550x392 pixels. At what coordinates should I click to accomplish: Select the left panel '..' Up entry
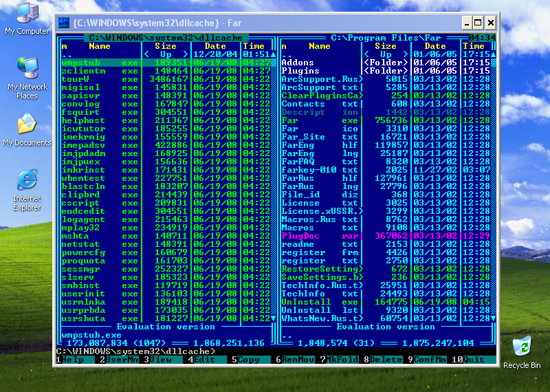tap(166, 54)
